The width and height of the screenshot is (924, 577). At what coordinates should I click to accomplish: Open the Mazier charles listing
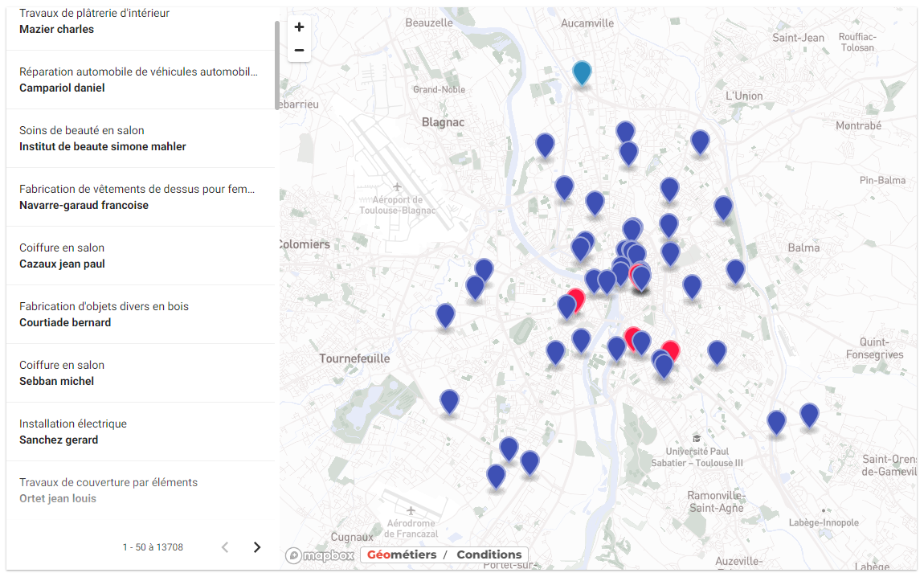[141, 25]
